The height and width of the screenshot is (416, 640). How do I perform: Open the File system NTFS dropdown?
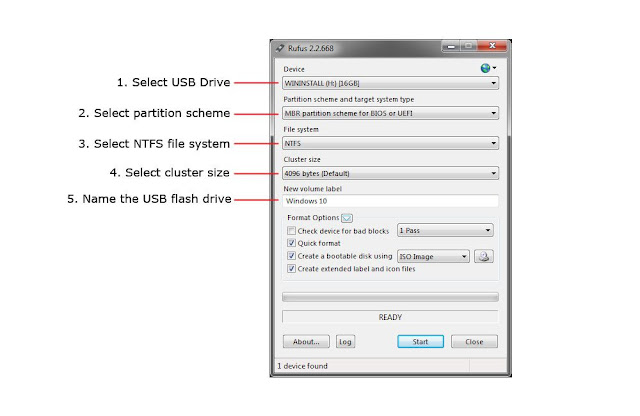pyautogui.click(x=390, y=143)
